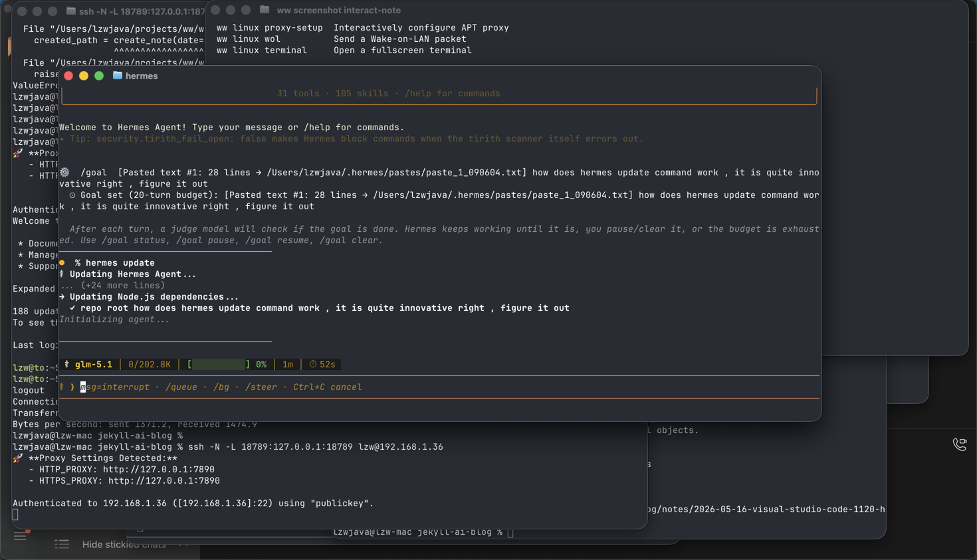Click 31 tools · 105 skills banner text
977x560 pixels.
pos(389,94)
